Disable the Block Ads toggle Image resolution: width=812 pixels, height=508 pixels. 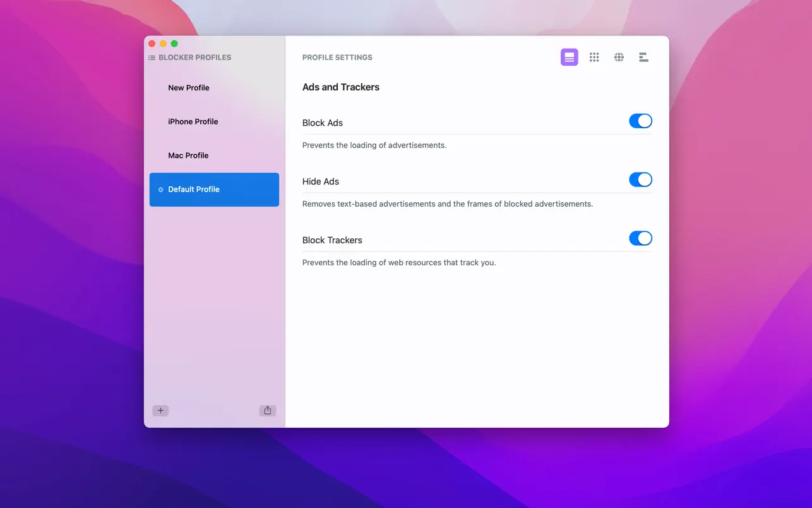tap(640, 121)
